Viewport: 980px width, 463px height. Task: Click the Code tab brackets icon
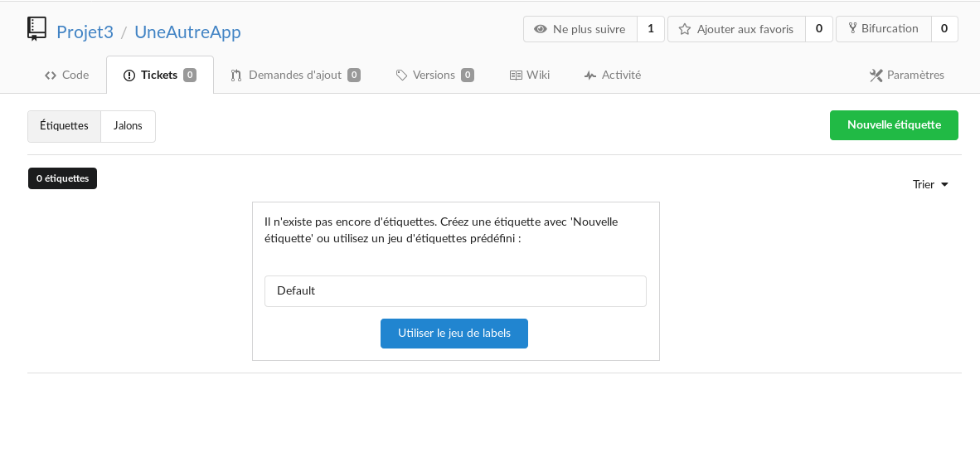click(51, 76)
